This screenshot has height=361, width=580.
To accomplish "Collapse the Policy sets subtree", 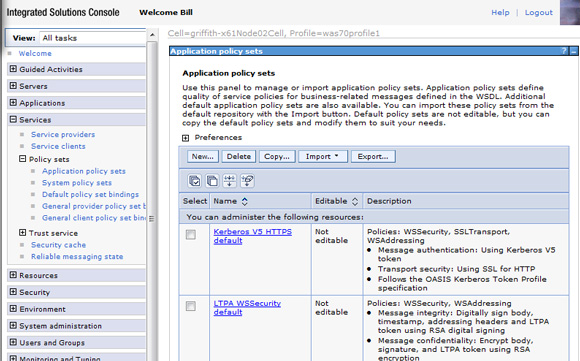I will click(x=23, y=159).
